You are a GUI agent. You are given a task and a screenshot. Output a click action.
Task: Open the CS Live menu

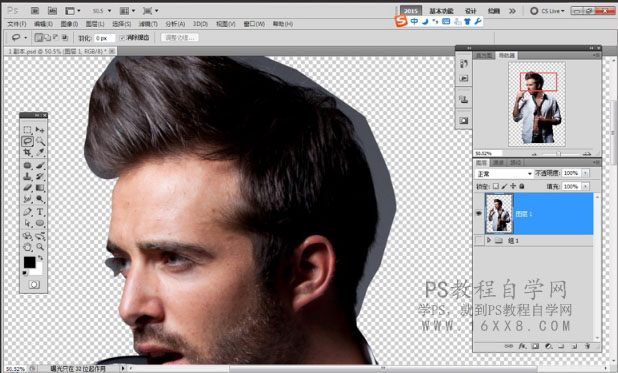[x=547, y=11]
